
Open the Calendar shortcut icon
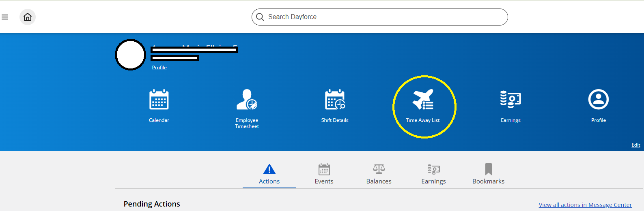pos(159,100)
